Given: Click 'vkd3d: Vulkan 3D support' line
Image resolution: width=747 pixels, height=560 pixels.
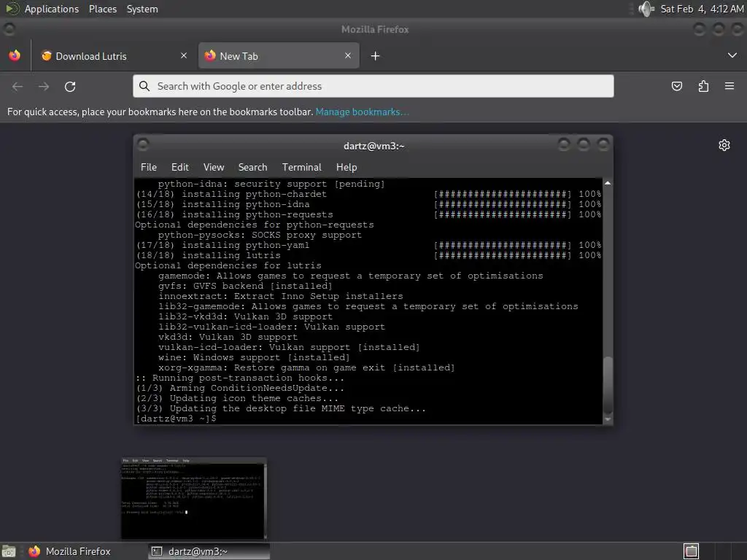Looking at the screenshot, I should (228, 337).
